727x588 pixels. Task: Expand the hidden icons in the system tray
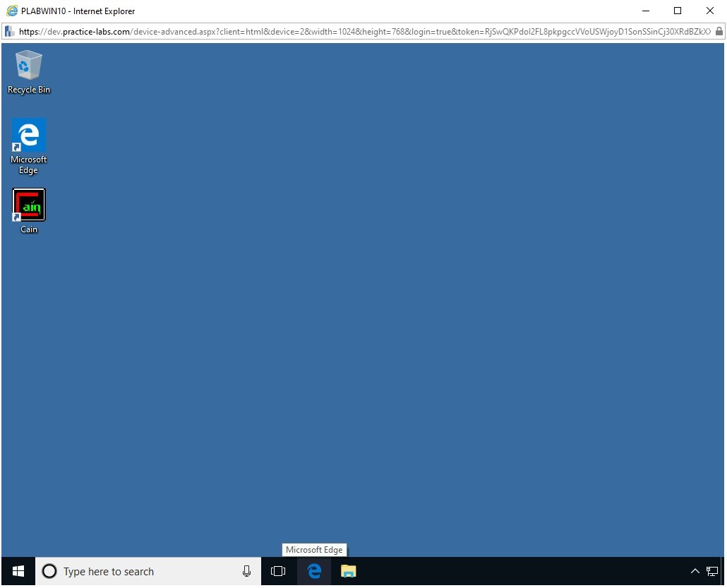pyautogui.click(x=695, y=571)
